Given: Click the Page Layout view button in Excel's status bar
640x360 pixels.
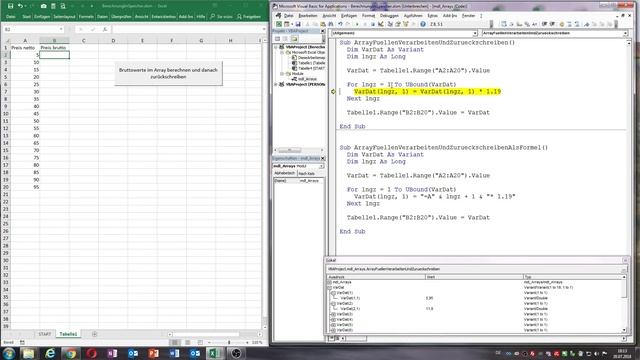Looking at the screenshot, I should 188,342.
